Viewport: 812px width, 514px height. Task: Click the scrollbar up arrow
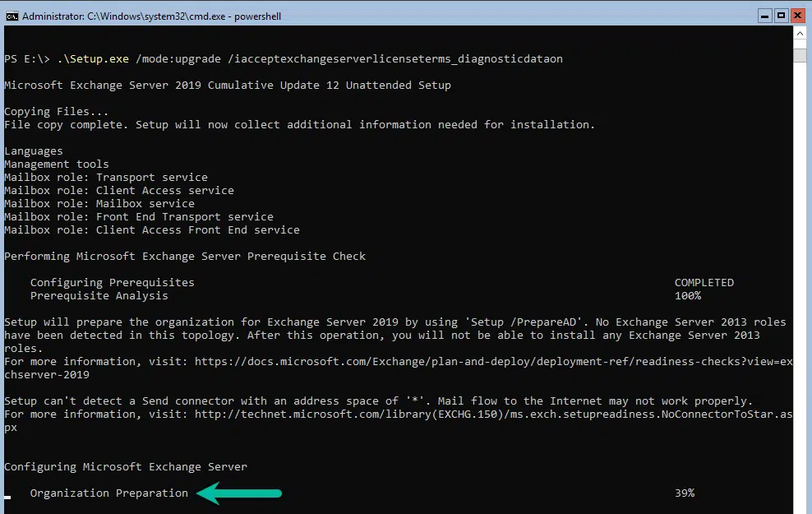800,34
